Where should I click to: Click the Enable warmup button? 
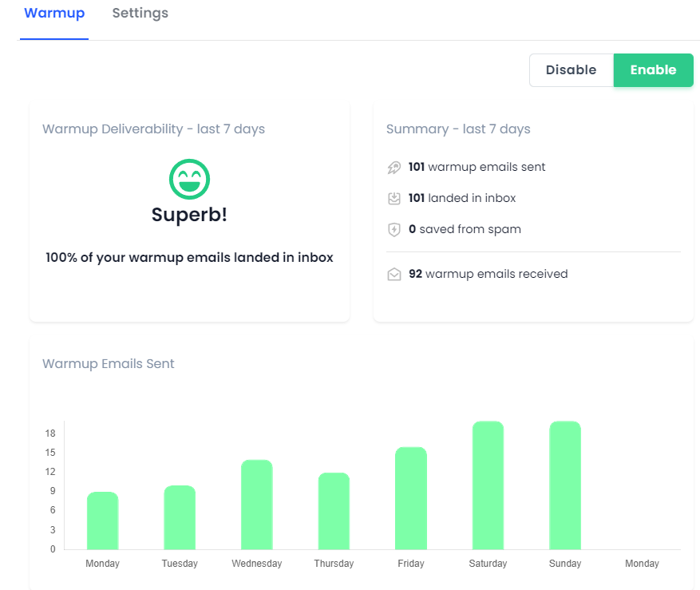pos(653,70)
